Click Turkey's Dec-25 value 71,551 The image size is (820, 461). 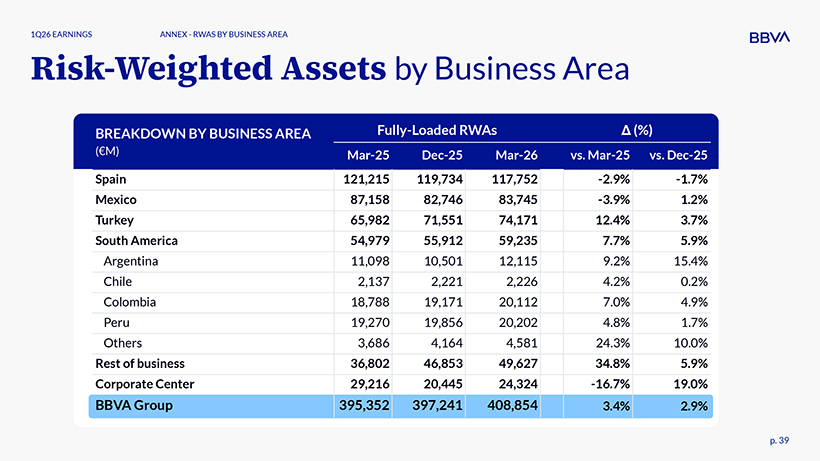click(443, 220)
